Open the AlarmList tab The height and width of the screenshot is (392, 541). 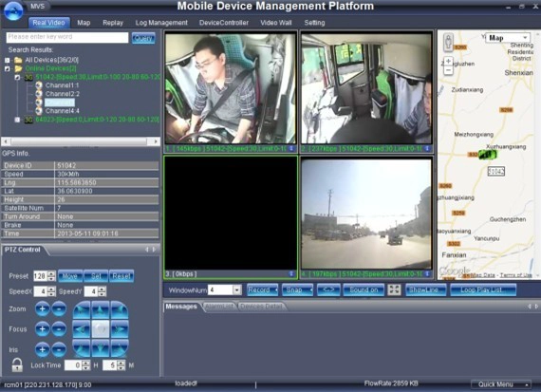219,306
